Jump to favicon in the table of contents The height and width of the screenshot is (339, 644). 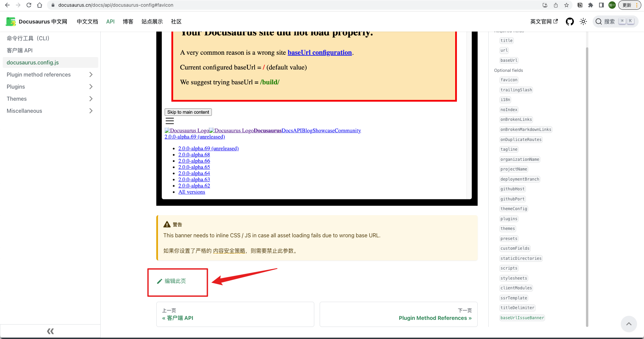click(509, 80)
